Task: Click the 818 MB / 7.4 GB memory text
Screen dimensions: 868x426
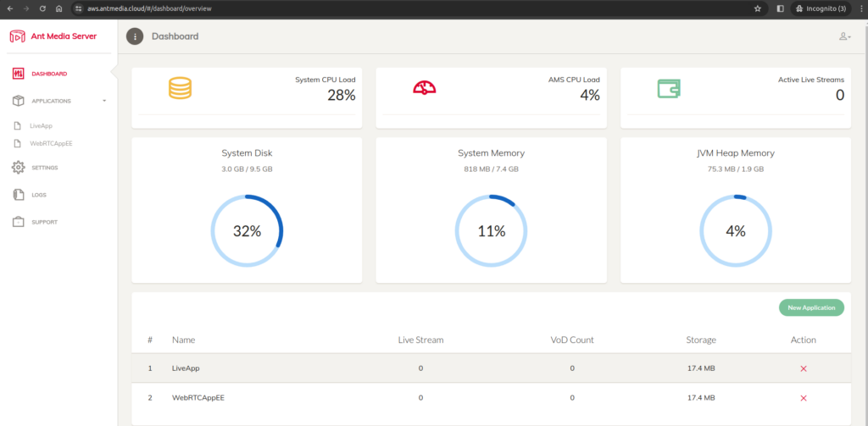Action: point(492,169)
